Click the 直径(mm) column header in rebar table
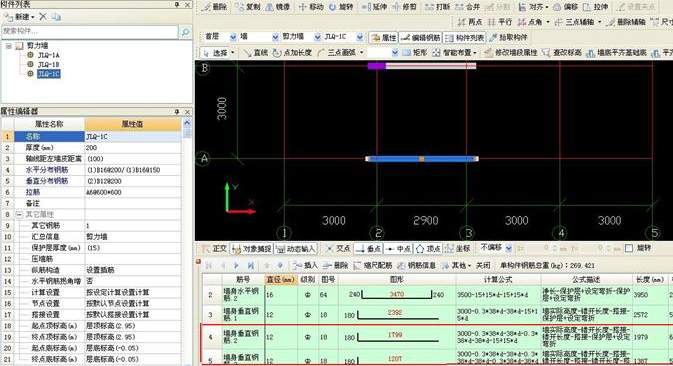The image size is (673, 366). point(281,279)
